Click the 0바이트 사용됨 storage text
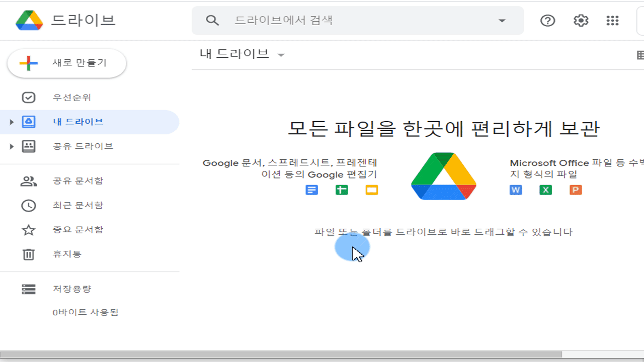The height and width of the screenshot is (362, 644). (86, 312)
